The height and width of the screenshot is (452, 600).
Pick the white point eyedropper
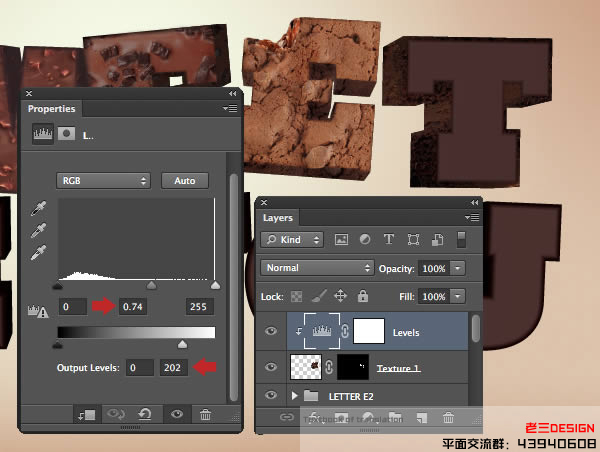[39, 252]
